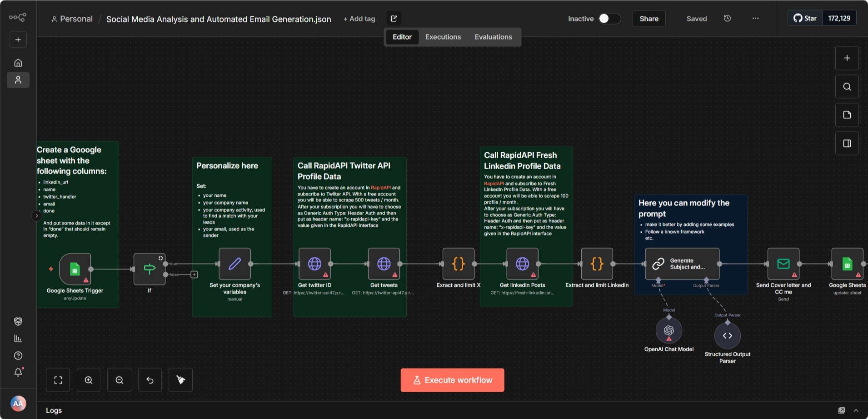Image resolution: width=868 pixels, height=419 pixels.
Task: Select the Send Cover letter and CC me node
Action: (x=783, y=264)
